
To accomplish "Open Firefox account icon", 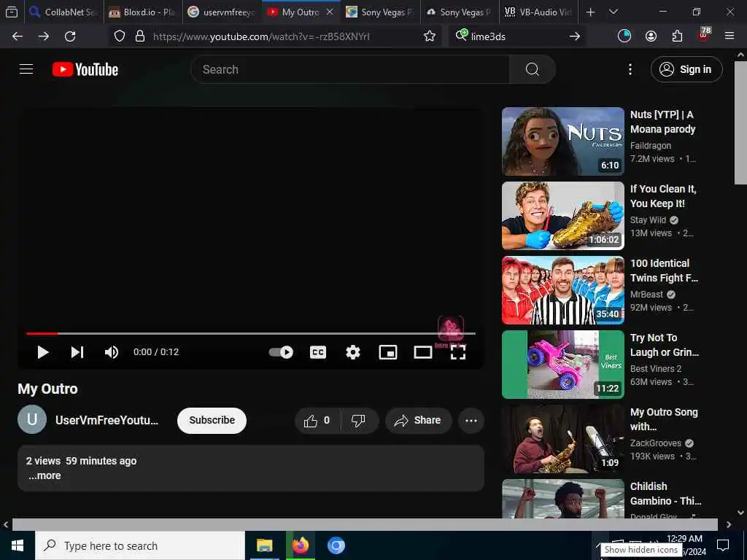I will (651, 36).
